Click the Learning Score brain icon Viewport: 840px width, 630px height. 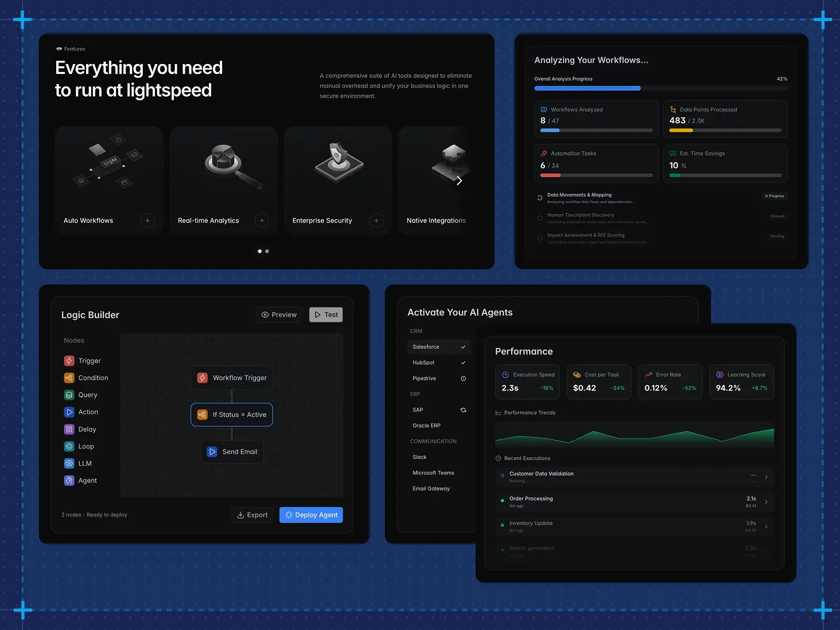pyautogui.click(x=720, y=375)
